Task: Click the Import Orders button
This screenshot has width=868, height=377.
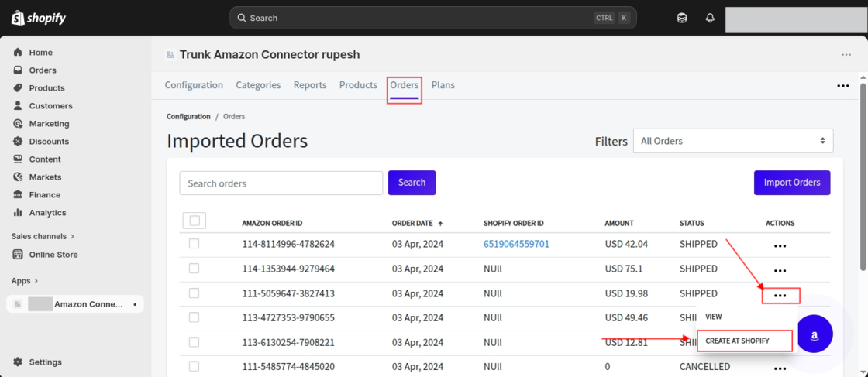Action: pyautogui.click(x=791, y=183)
